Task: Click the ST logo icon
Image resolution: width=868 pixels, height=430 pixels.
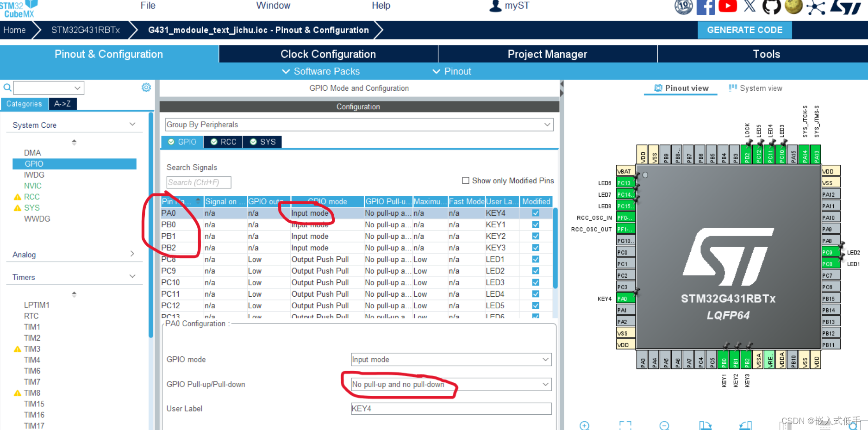Action: tap(845, 7)
